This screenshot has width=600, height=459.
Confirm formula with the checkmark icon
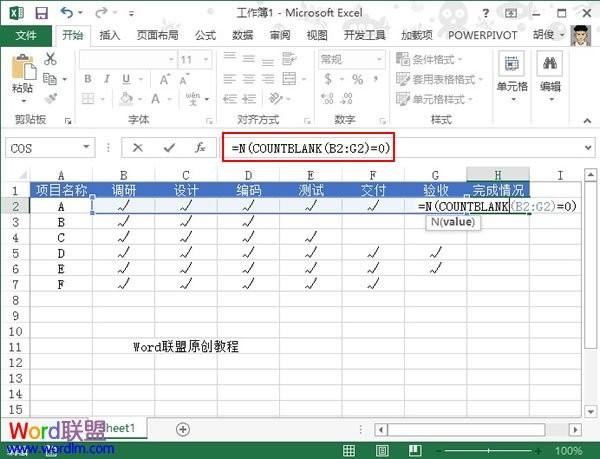tap(168, 147)
